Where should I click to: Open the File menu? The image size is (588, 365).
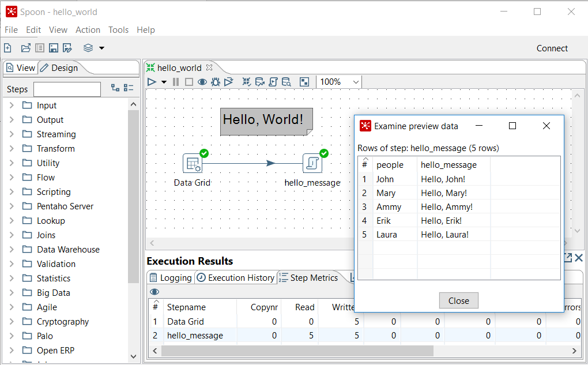pos(11,29)
